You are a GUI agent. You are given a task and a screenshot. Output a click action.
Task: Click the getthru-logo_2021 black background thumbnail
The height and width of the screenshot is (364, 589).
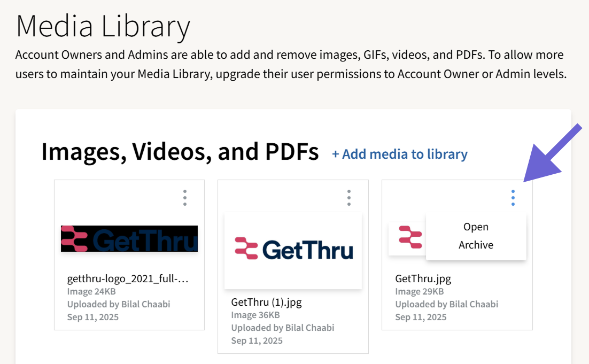pyautogui.click(x=129, y=238)
